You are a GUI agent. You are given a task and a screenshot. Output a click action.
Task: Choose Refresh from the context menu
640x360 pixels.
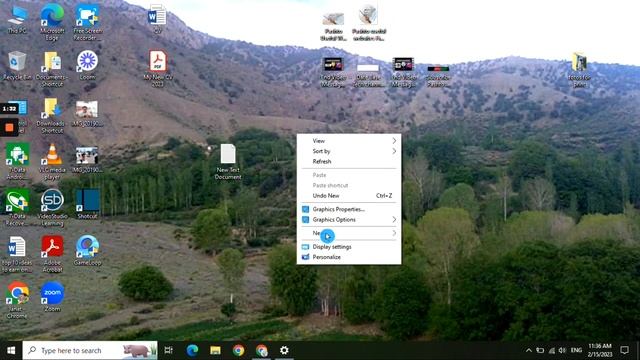[349, 162]
